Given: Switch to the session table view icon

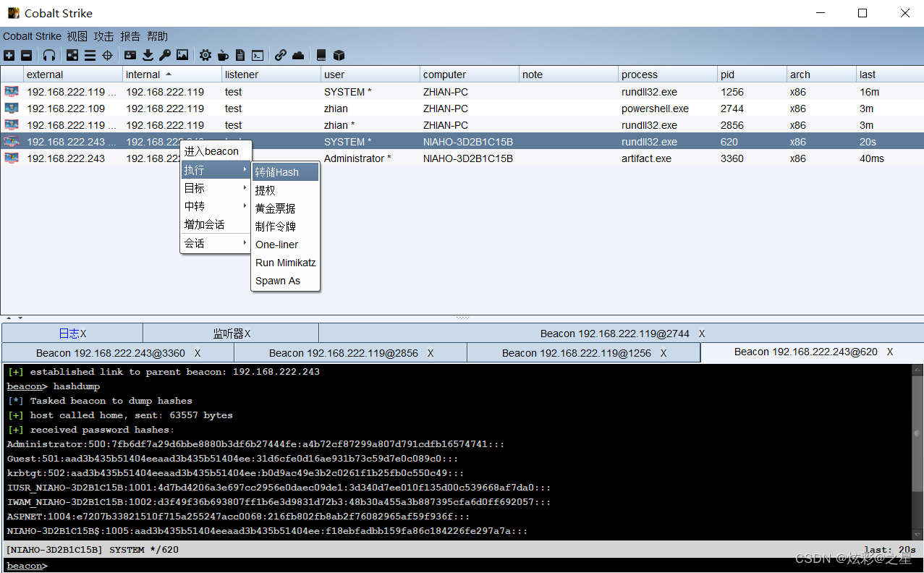Looking at the screenshot, I should point(90,55).
